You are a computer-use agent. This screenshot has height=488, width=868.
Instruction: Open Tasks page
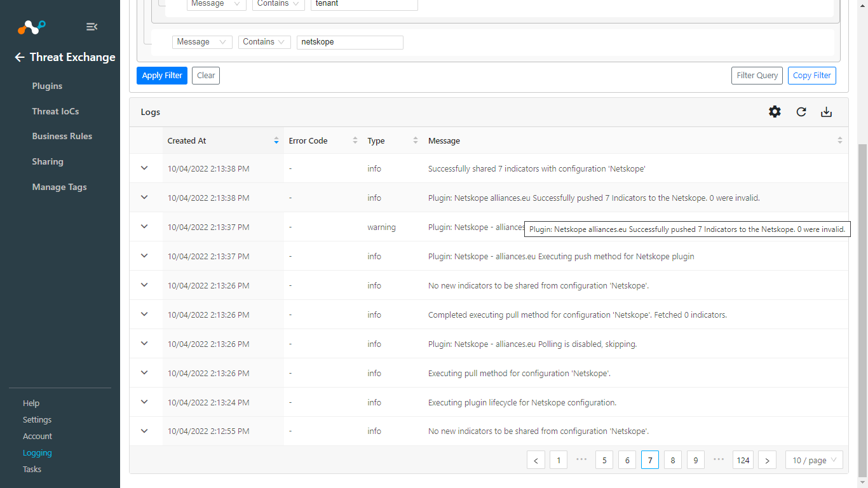click(32, 469)
